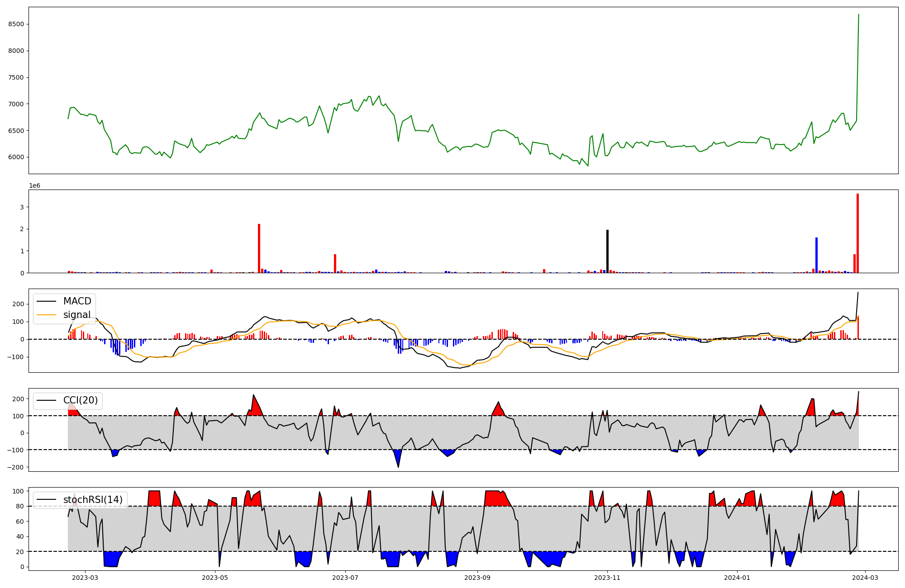Click the 2023-03 x-axis date label
905x588 pixels.
[x=85, y=578]
